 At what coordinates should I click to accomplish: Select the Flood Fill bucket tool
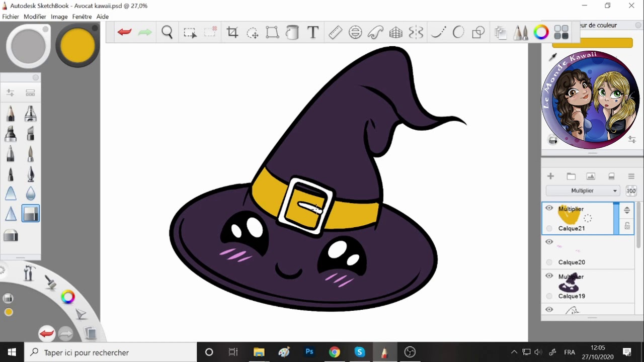292,33
